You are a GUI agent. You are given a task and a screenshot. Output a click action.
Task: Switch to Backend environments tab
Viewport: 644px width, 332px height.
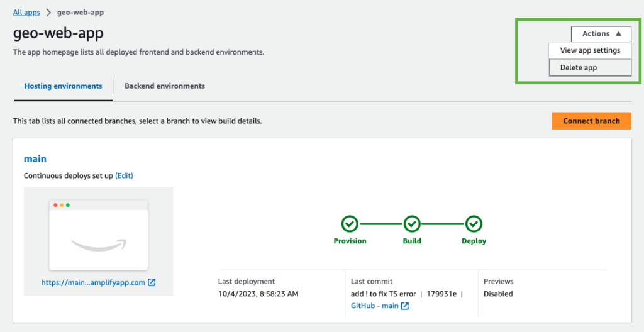tap(165, 86)
